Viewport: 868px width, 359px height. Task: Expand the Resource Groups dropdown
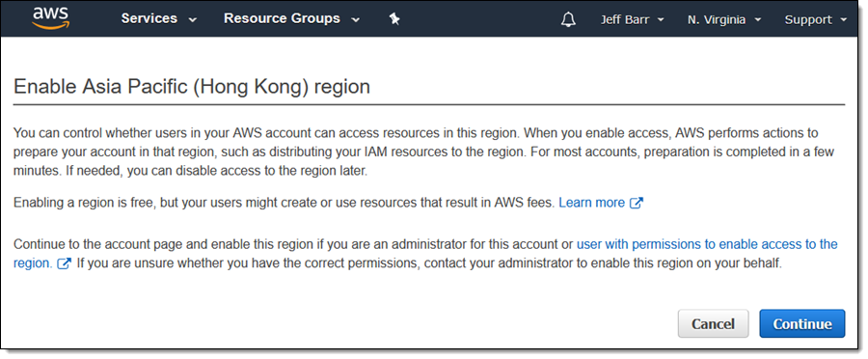[291, 19]
